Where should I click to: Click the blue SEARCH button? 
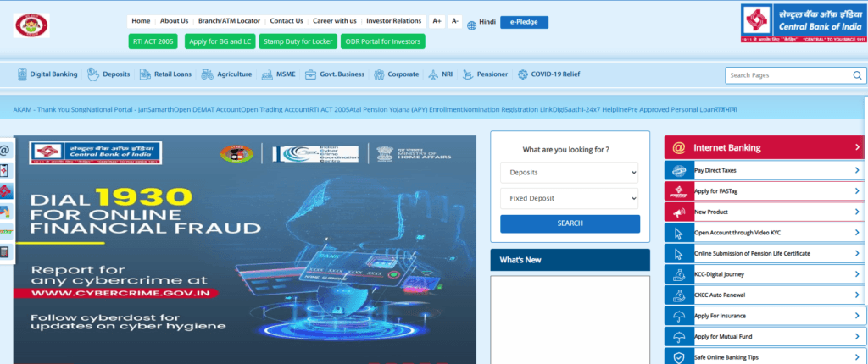pos(570,223)
